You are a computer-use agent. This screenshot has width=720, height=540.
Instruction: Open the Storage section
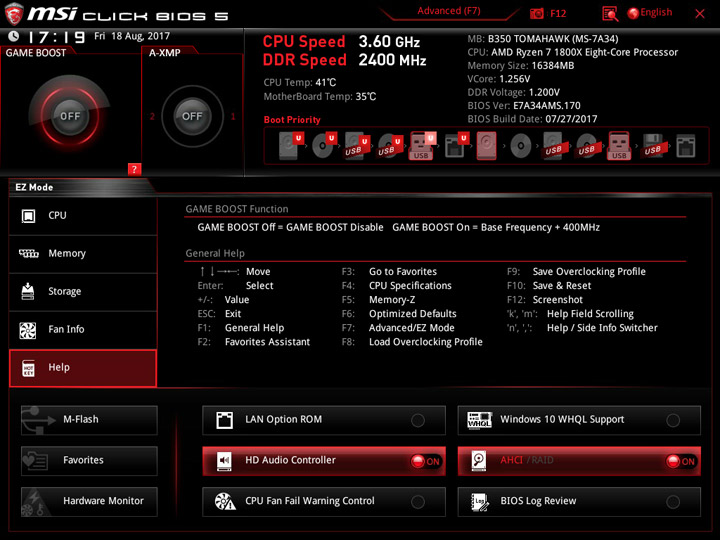[x=83, y=292]
